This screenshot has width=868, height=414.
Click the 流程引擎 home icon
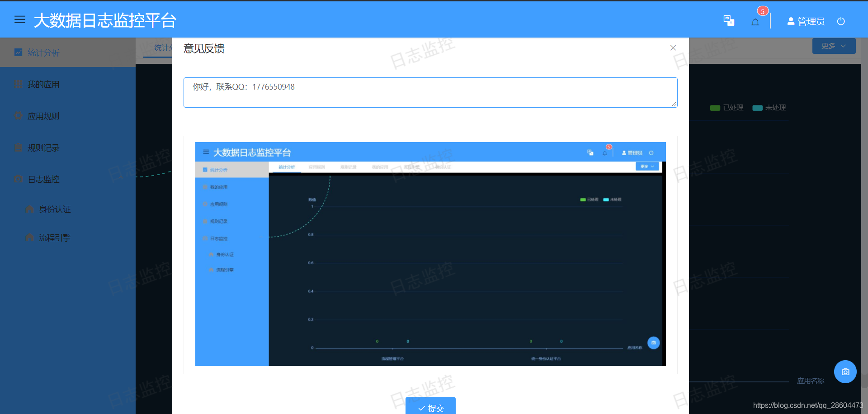tap(29, 238)
